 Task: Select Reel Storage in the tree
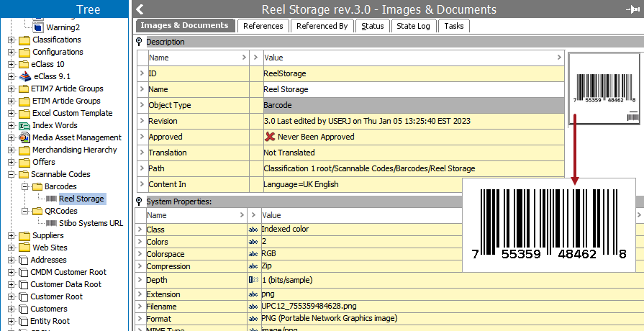point(81,199)
